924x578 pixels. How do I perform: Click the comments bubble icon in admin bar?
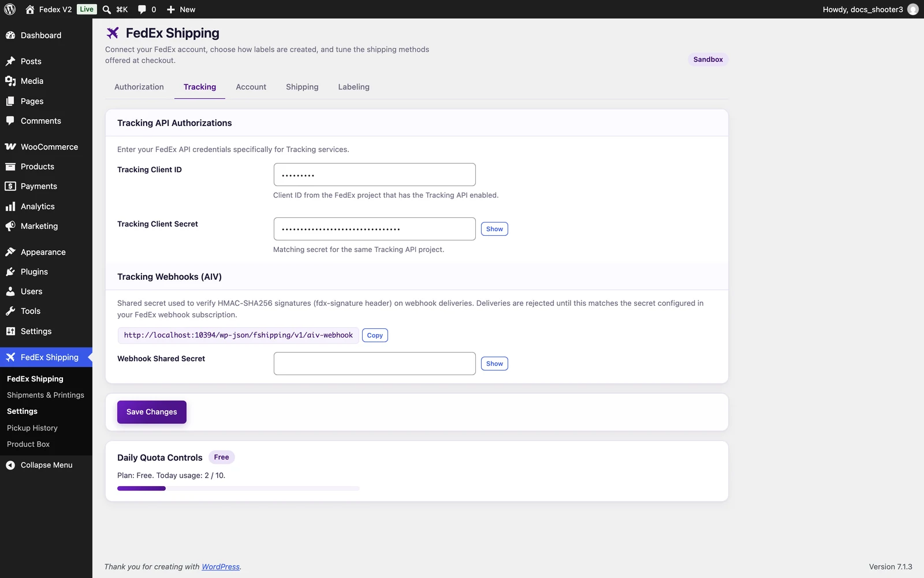coord(142,9)
